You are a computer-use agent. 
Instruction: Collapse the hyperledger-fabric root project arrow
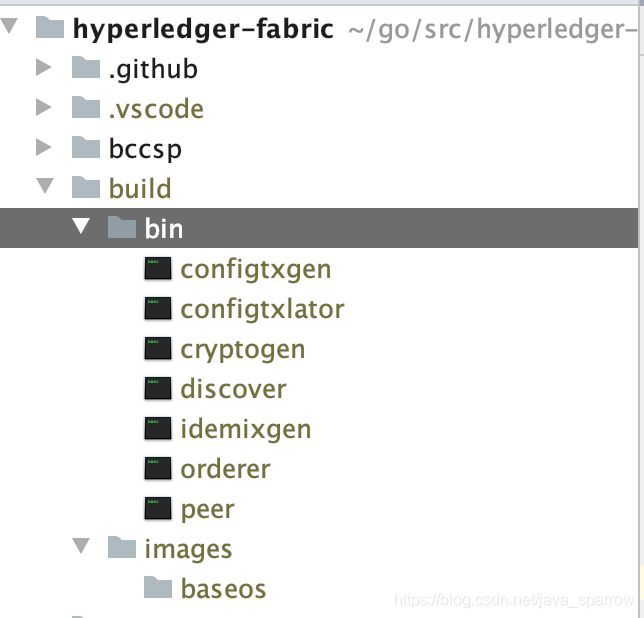9,26
